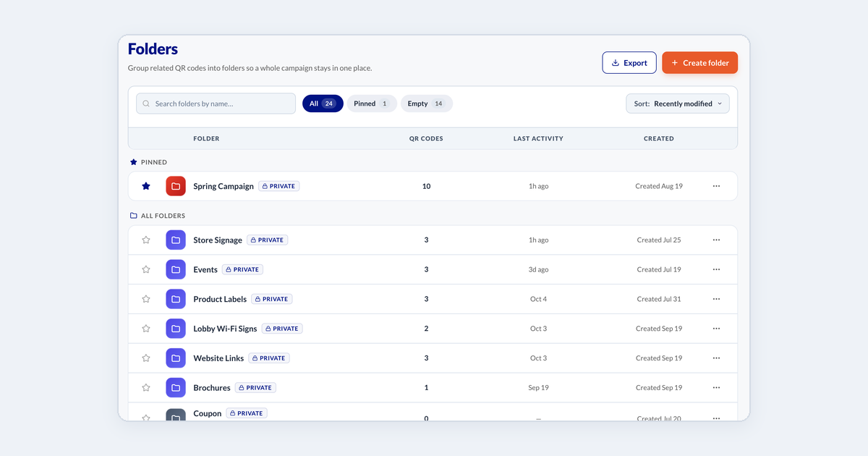Image resolution: width=868 pixels, height=456 pixels.
Task: Click the PINNED section heading
Action: pyautogui.click(x=154, y=162)
